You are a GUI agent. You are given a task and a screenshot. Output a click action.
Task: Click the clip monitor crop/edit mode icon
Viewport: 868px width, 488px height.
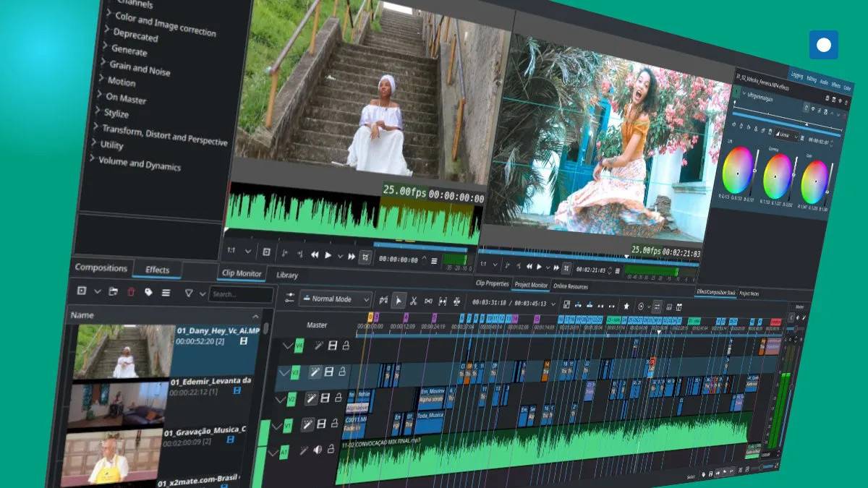click(365, 257)
